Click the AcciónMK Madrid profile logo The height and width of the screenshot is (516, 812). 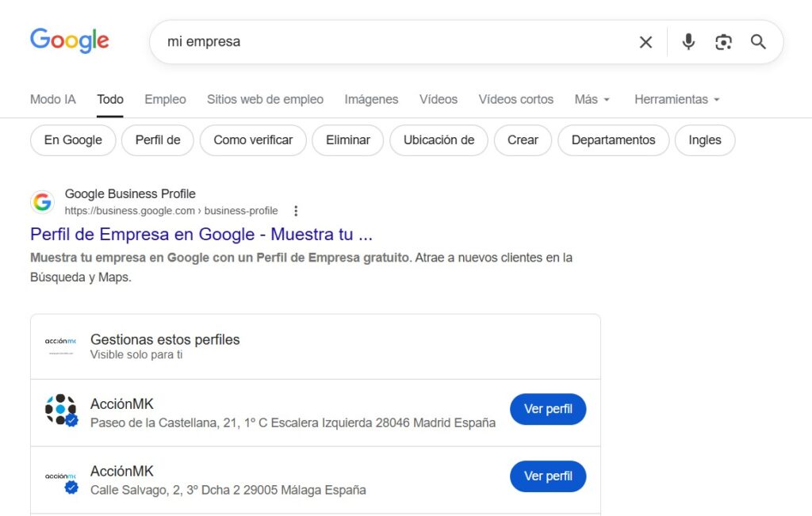click(61, 409)
